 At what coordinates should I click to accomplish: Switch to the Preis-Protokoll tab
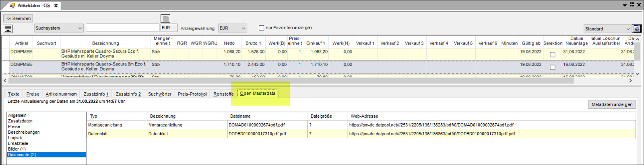192,94
